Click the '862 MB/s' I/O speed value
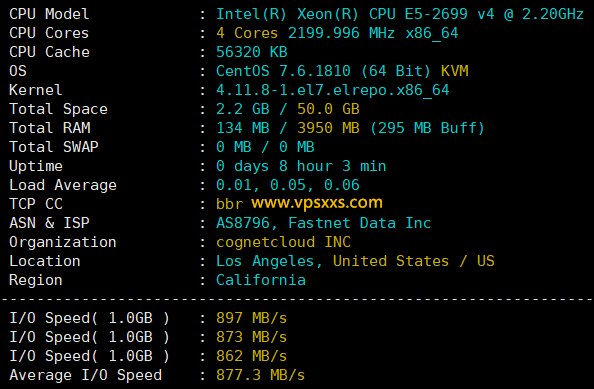The height and width of the screenshot is (389, 594). [x=252, y=356]
